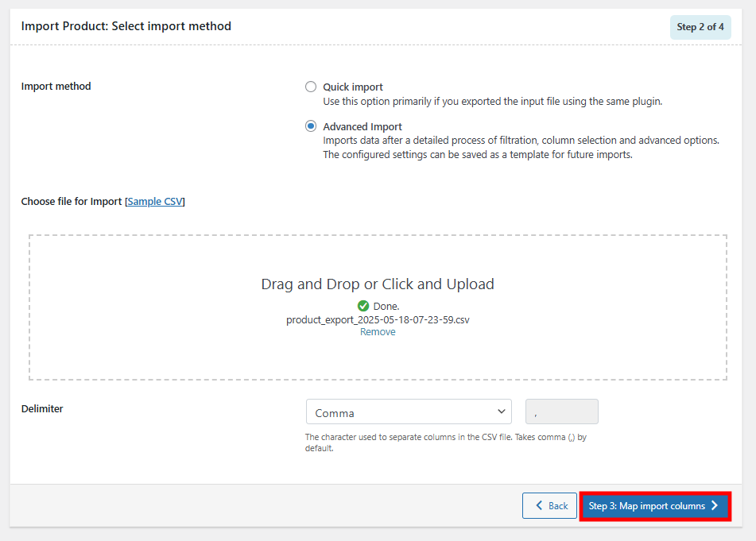
Task: Click the Quick import label text
Action: (352, 87)
